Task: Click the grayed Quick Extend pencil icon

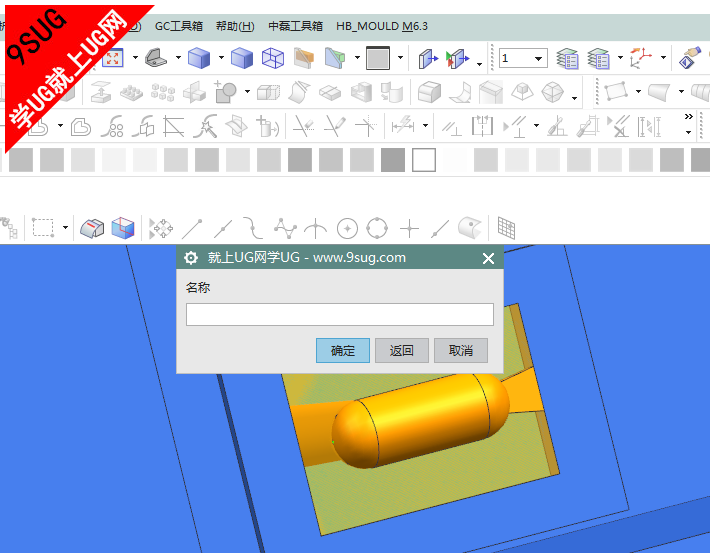Action: pos(335,125)
